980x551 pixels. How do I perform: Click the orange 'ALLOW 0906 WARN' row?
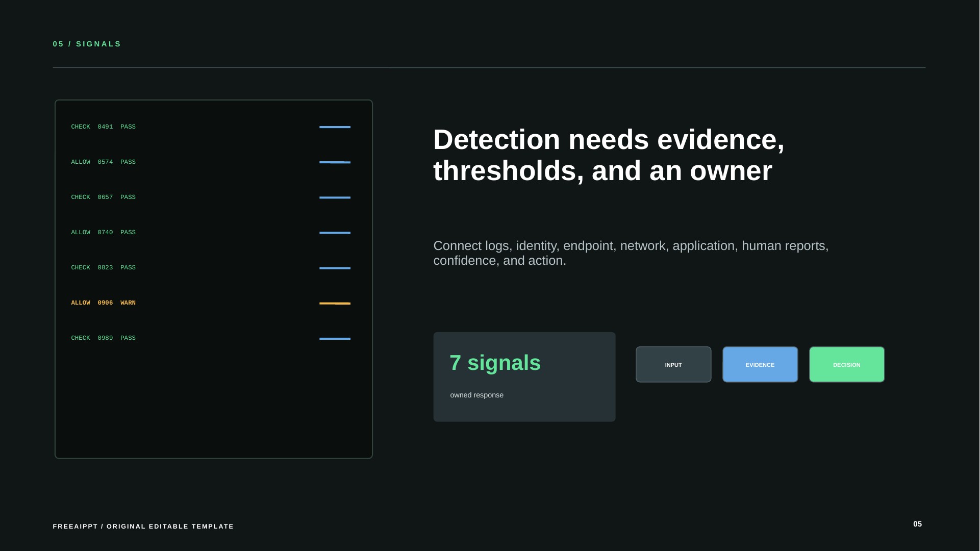(x=103, y=303)
